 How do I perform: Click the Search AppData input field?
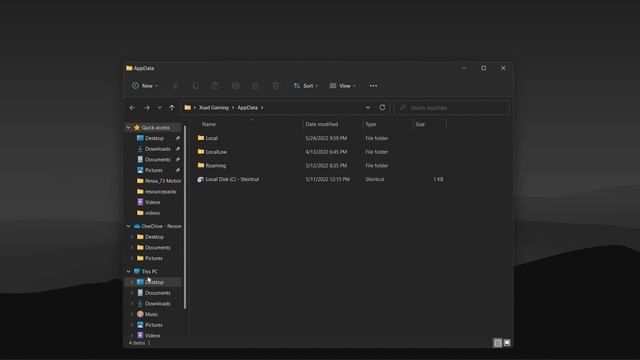point(452,108)
